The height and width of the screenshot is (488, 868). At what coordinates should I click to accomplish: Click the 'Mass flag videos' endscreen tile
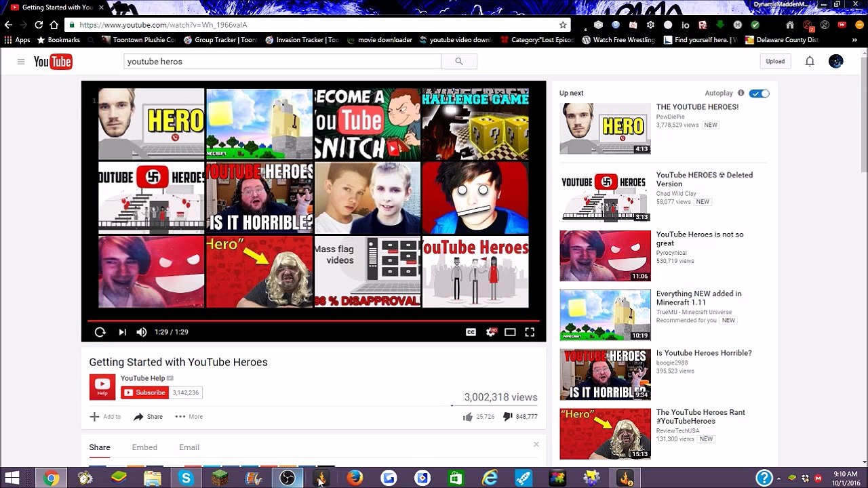367,272
